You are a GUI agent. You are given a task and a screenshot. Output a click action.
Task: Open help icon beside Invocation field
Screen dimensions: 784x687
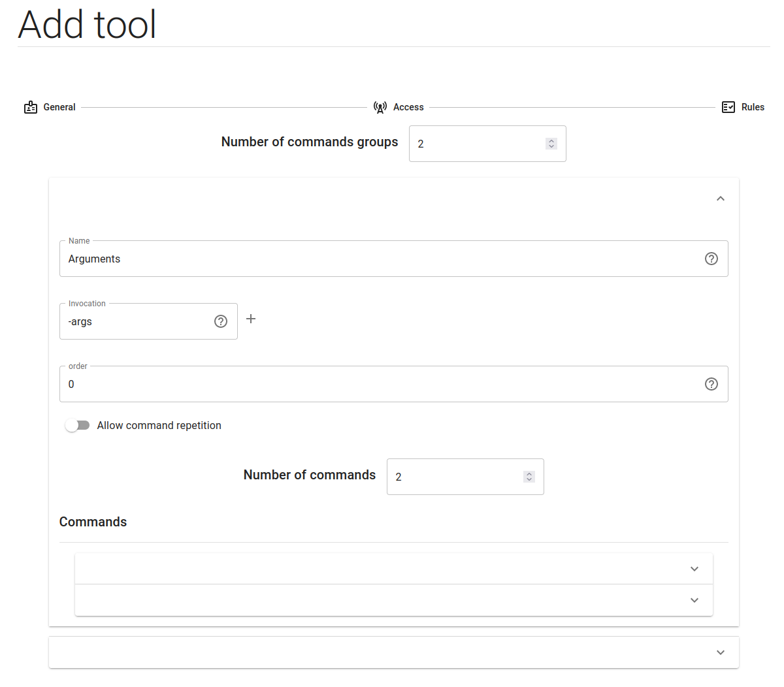pos(221,321)
